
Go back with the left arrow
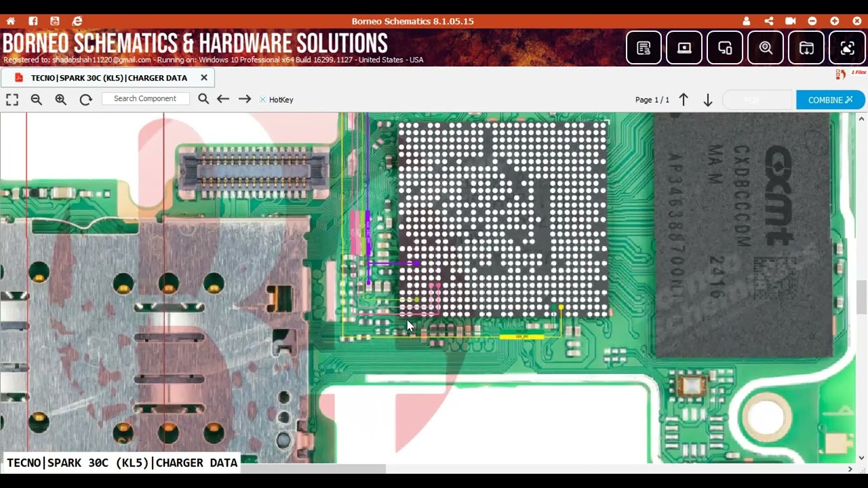[x=223, y=99]
